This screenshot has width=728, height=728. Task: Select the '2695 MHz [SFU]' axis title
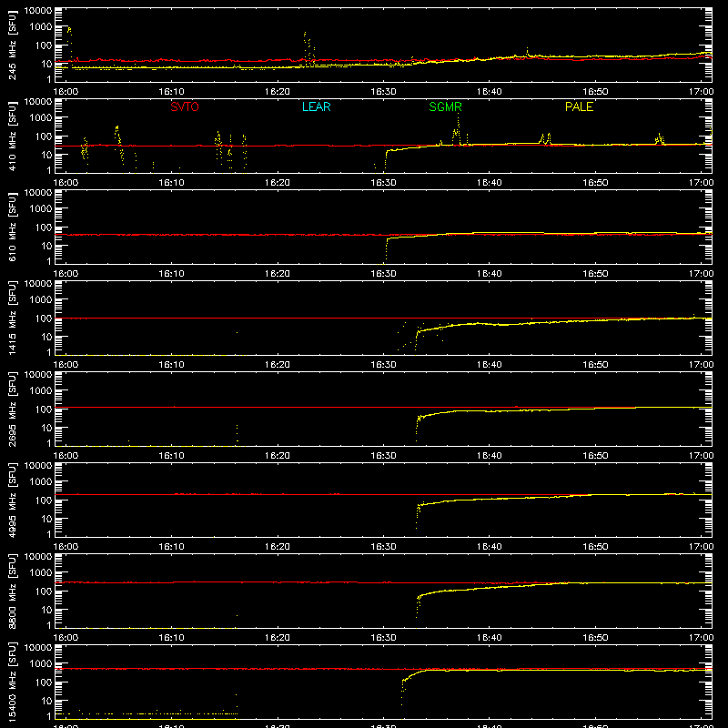pyautogui.click(x=13, y=409)
